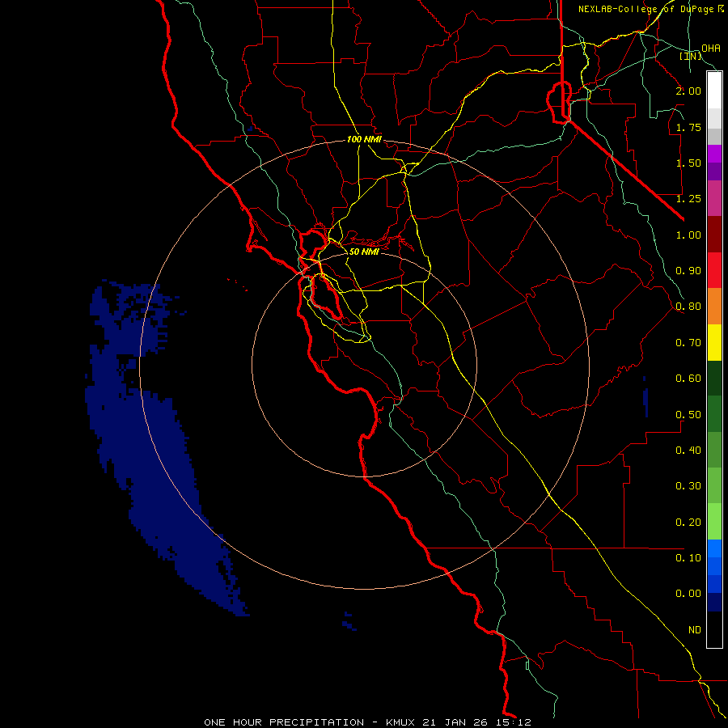The width and height of the screenshot is (728, 728).
Task: Pick the bright magenta swatch in the scale
Action: [714, 154]
